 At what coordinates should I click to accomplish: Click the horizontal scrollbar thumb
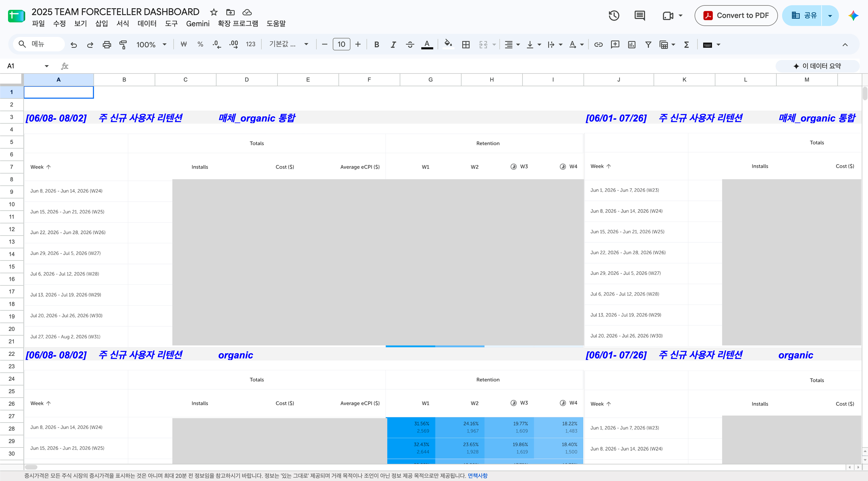(31, 467)
